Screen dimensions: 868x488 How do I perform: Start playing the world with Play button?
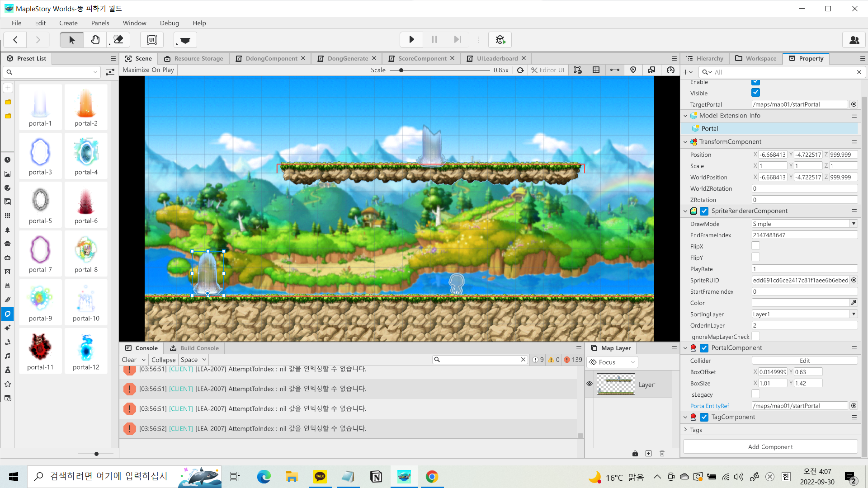411,40
